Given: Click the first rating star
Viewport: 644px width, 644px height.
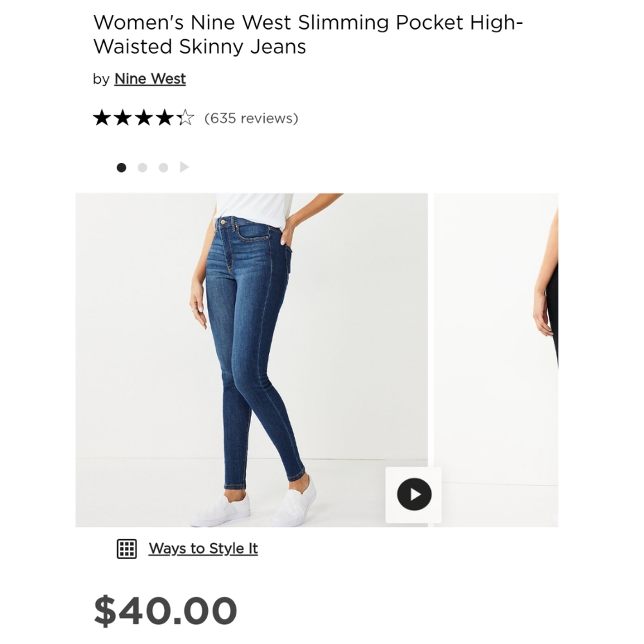Looking at the screenshot, I should tap(104, 117).
